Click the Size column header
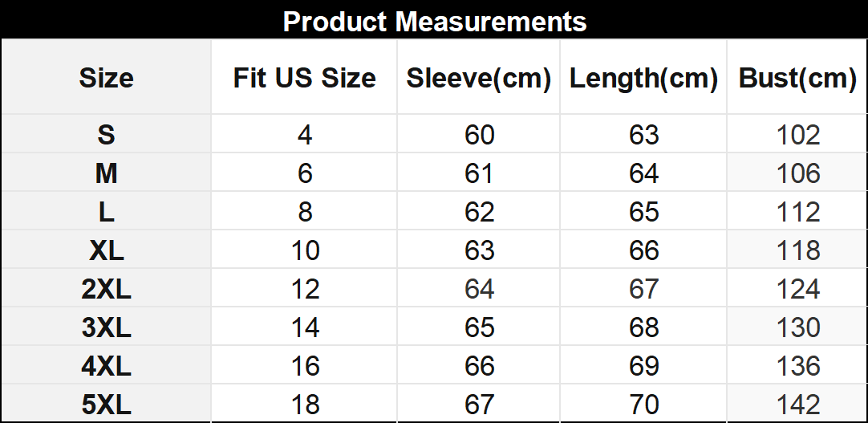 [106, 79]
